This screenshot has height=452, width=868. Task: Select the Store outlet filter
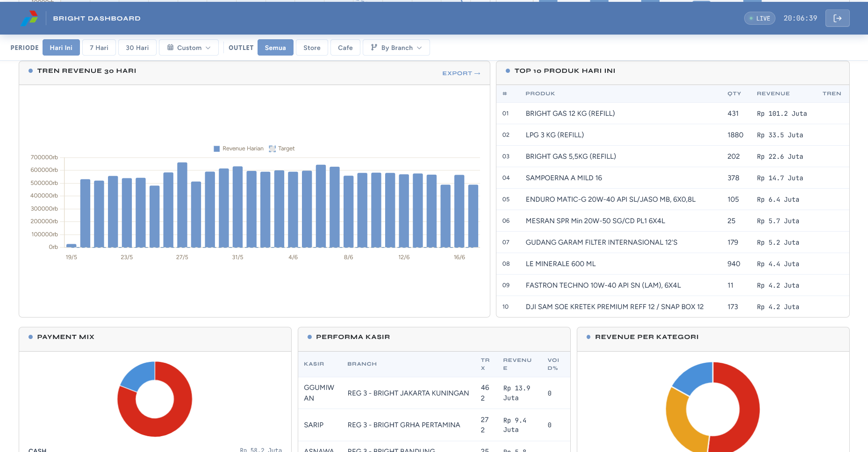312,48
